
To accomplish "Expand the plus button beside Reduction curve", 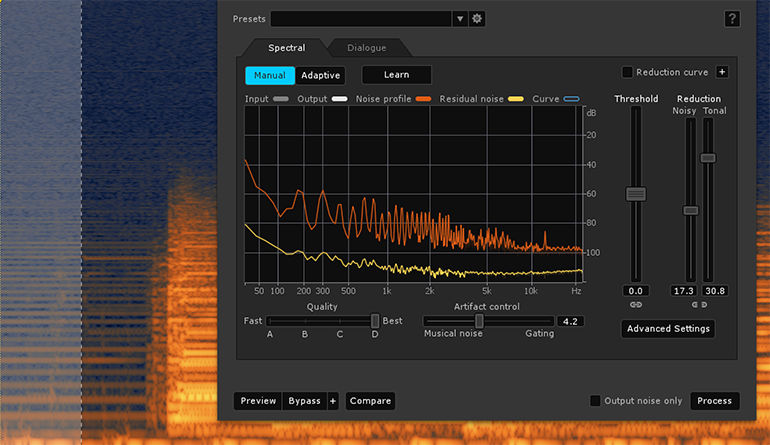I will [x=722, y=72].
